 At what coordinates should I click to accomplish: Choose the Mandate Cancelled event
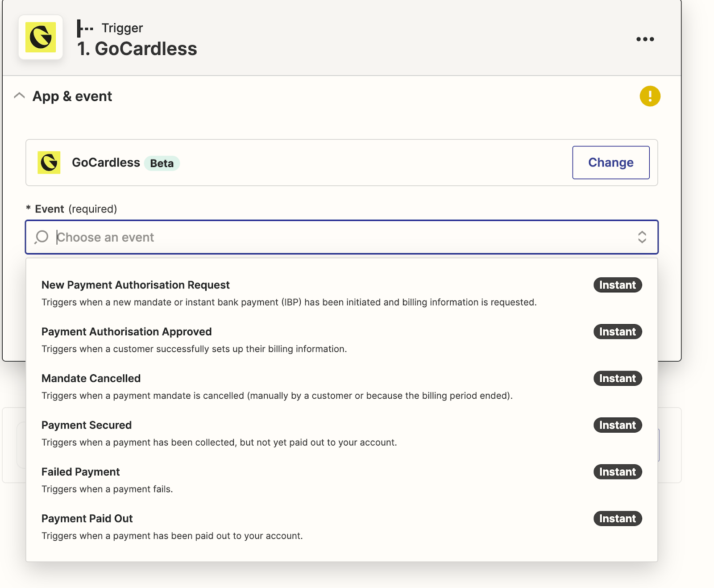tap(91, 379)
